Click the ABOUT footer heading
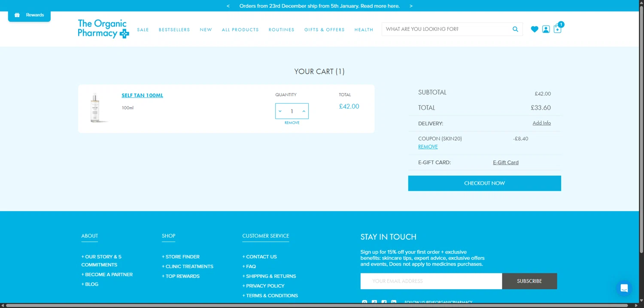The image size is (644, 308). coord(90,236)
